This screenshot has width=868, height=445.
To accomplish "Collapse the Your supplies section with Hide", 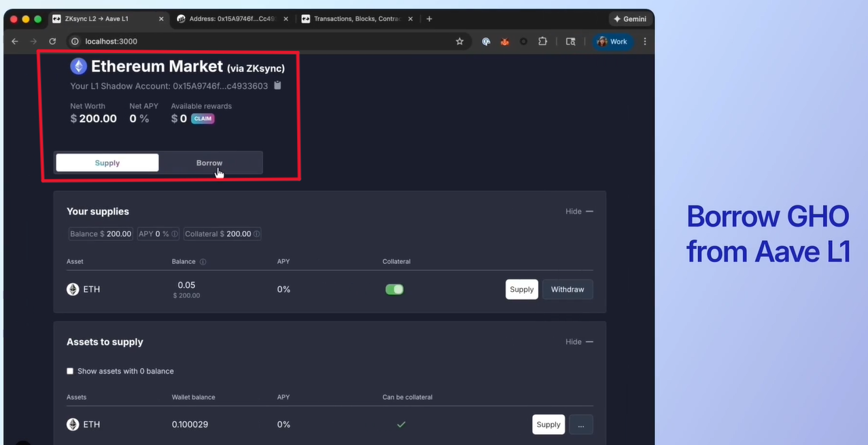I will [x=579, y=212].
